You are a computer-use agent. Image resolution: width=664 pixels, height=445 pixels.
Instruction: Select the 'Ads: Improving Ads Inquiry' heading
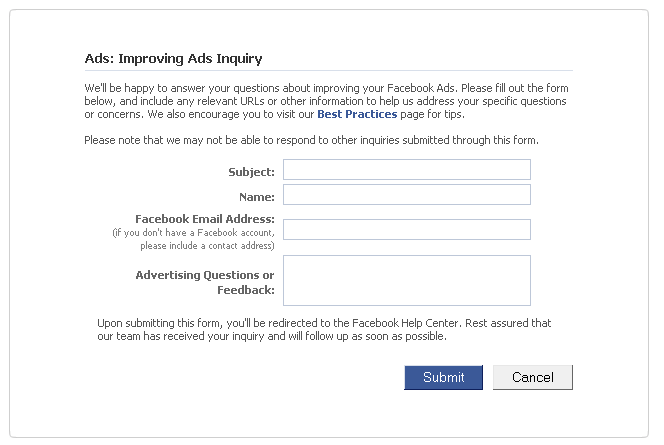(173, 58)
